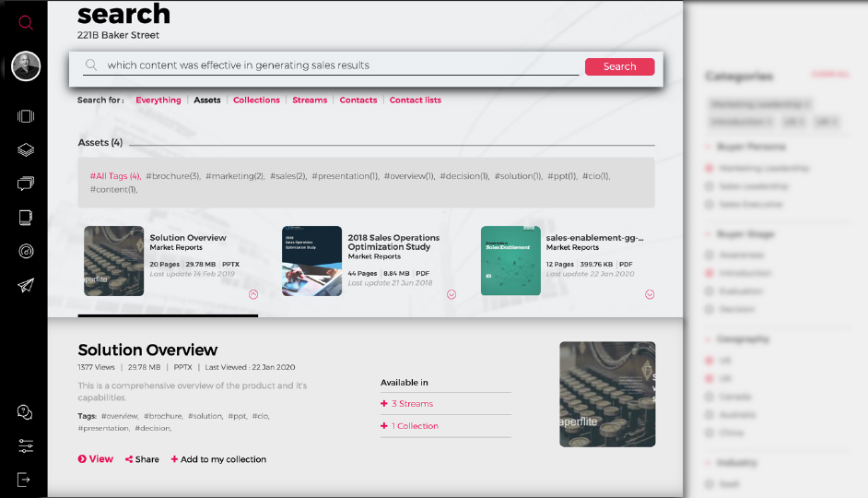Viewport: 868px width, 498px height.
Task: Switch search scope to Collections
Action: coord(256,101)
